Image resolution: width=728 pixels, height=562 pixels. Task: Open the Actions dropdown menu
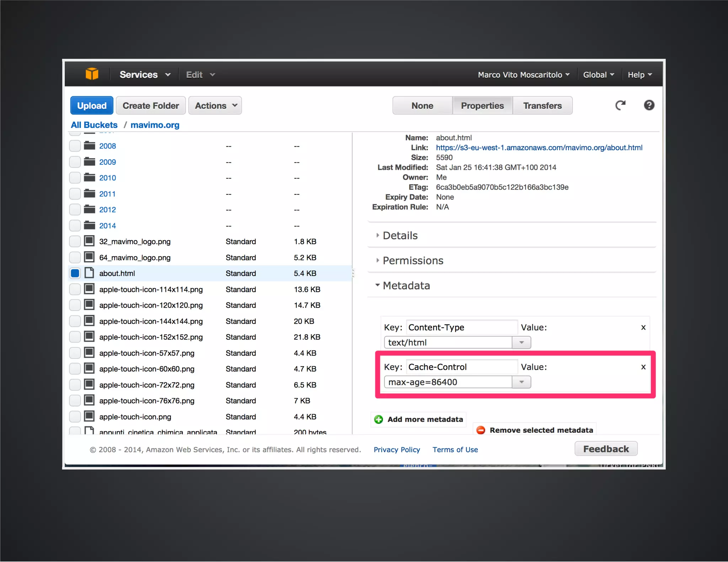[215, 106]
